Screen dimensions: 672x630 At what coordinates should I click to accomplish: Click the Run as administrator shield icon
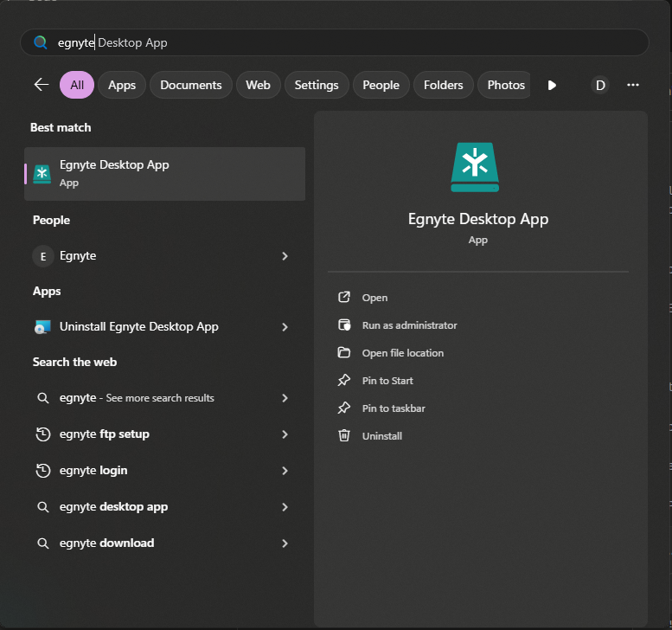344,325
